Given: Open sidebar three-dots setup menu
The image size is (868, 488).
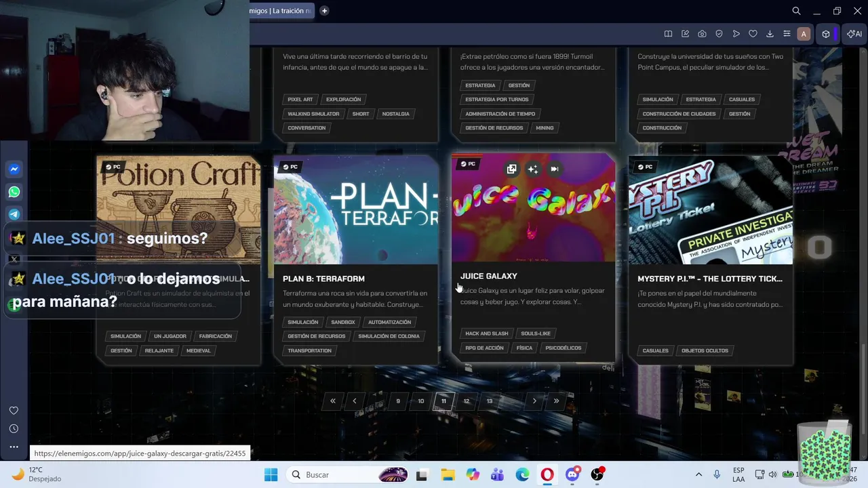Looking at the screenshot, I should (x=14, y=447).
